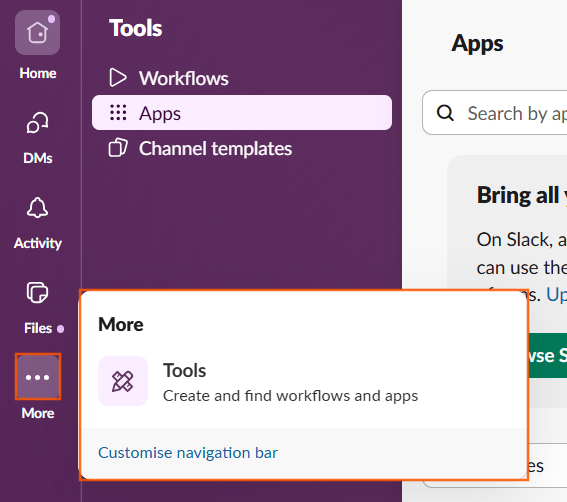This screenshot has width=567, height=502.
Task: Click the 'Bring all' banner heading
Action: (521, 196)
